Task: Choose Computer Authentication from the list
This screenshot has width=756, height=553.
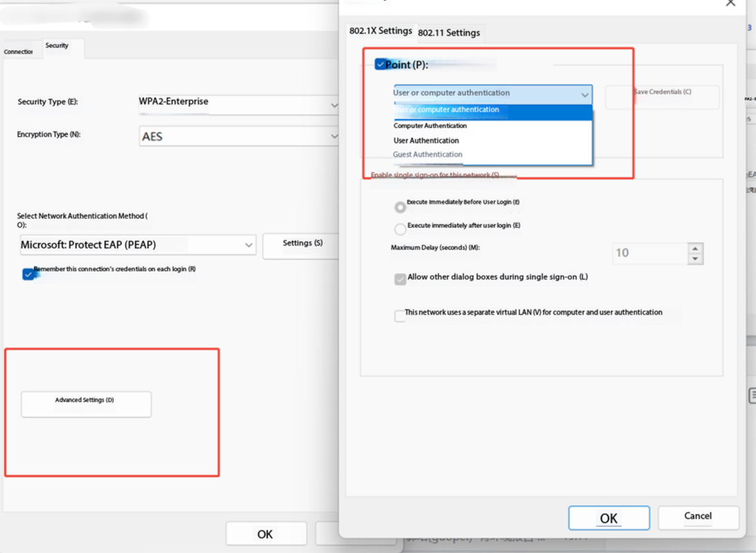Action: pyautogui.click(x=430, y=126)
